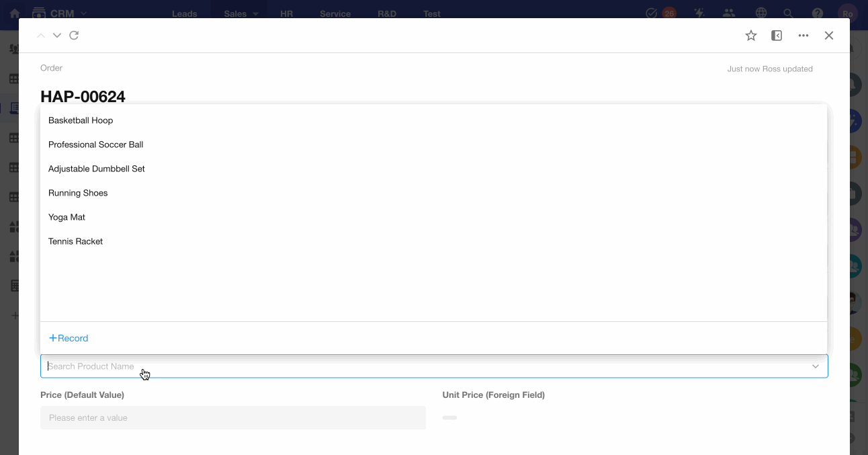The height and width of the screenshot is (455, 868).
Task: Open the three-dot more options menu
Action: 804,36
